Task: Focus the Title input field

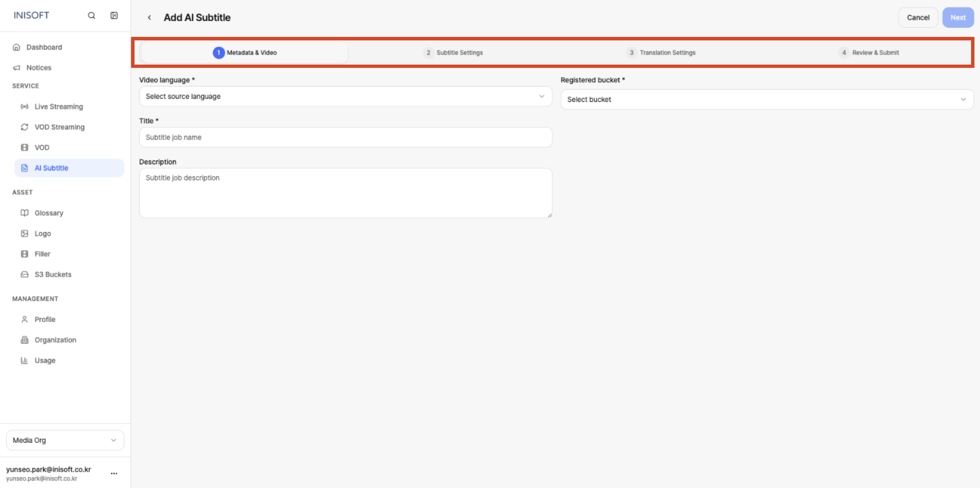Action: point(346,137)
